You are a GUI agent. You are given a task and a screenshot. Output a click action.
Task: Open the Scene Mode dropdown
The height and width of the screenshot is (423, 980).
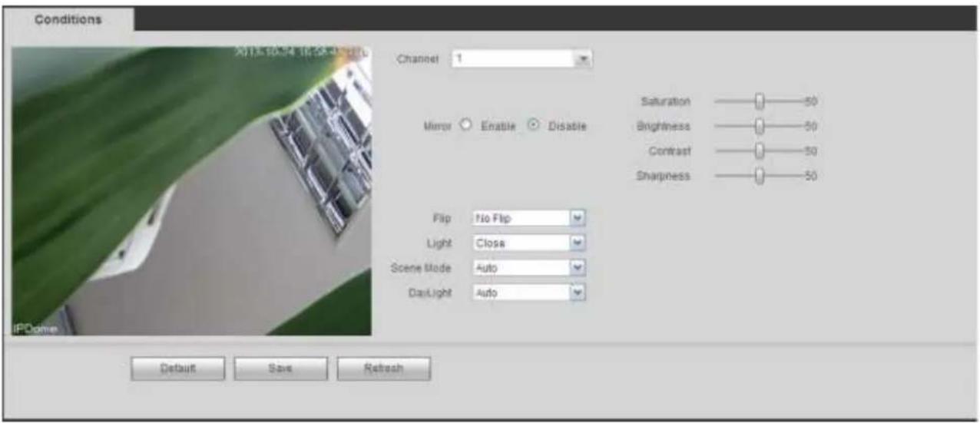click(x=528, y=268)
